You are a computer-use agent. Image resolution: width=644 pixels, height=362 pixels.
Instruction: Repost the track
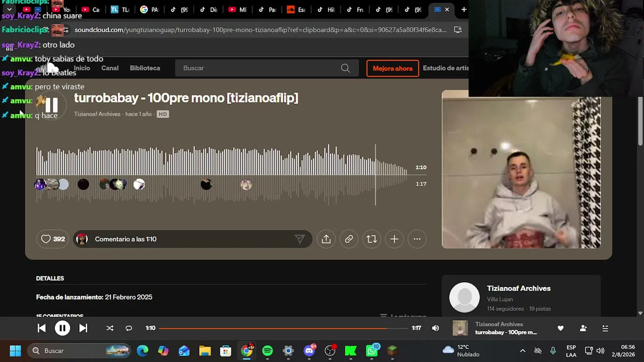pyautogui.click(x=372, y=239)
